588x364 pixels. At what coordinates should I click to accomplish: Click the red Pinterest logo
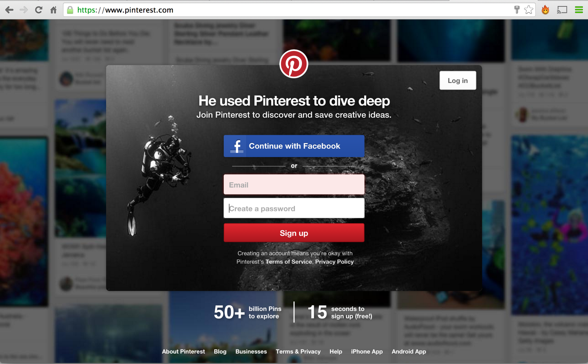point(294,64)
